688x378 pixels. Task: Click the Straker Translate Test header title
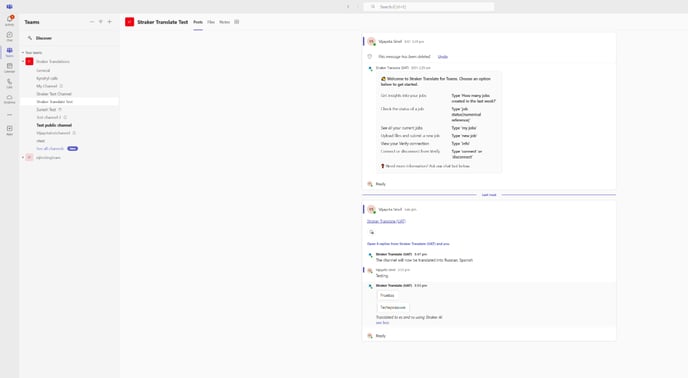162,22
